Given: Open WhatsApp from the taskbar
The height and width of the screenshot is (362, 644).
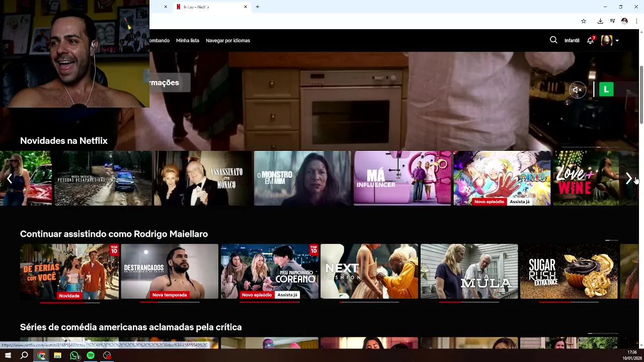Looking at the screenshot, I should (74, 355).
